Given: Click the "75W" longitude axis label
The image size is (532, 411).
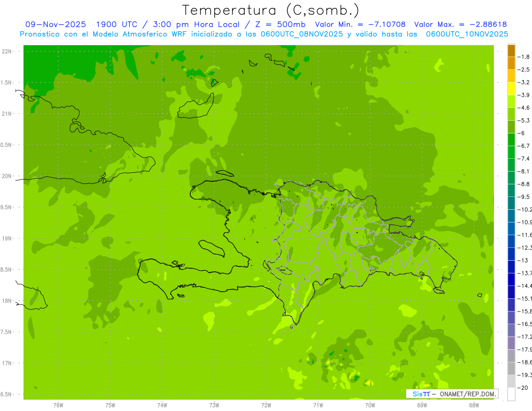Looking at the screenshot, I should 110,405.
